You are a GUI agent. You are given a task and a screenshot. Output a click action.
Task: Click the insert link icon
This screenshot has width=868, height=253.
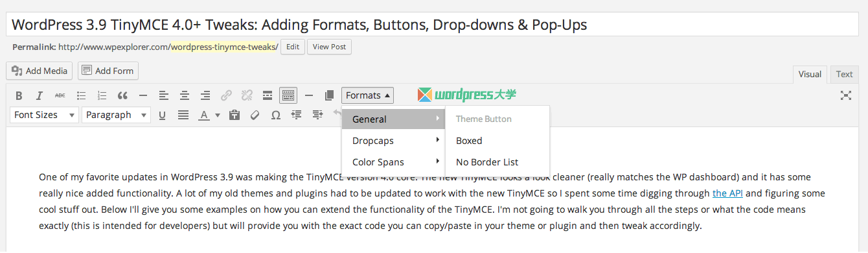[x=226, y=96]
